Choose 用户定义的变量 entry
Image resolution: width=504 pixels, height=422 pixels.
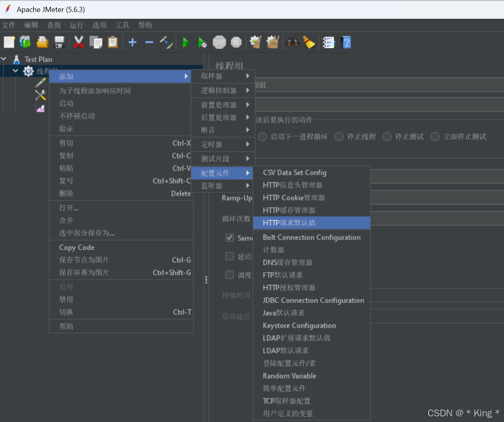point(312,414)
